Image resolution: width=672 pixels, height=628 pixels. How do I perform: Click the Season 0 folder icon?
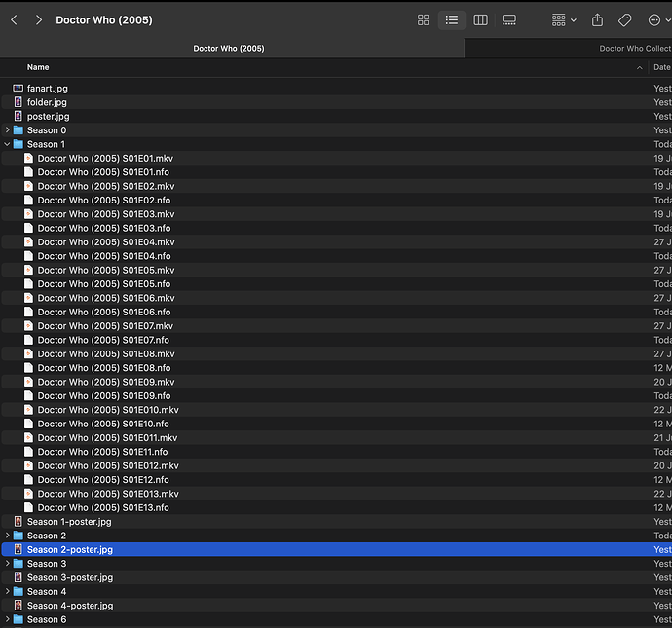pyautogui.click(x=18, y=130)
